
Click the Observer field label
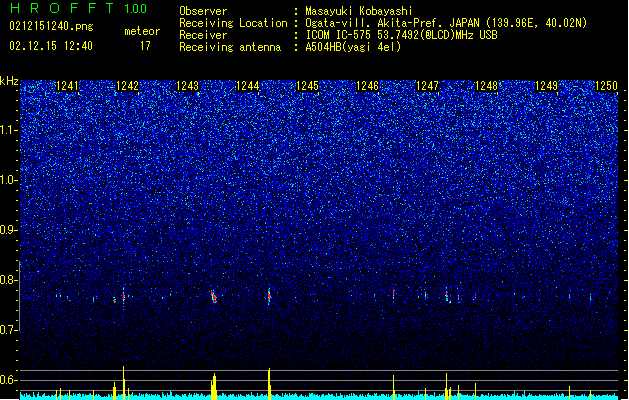click(203, 11)
